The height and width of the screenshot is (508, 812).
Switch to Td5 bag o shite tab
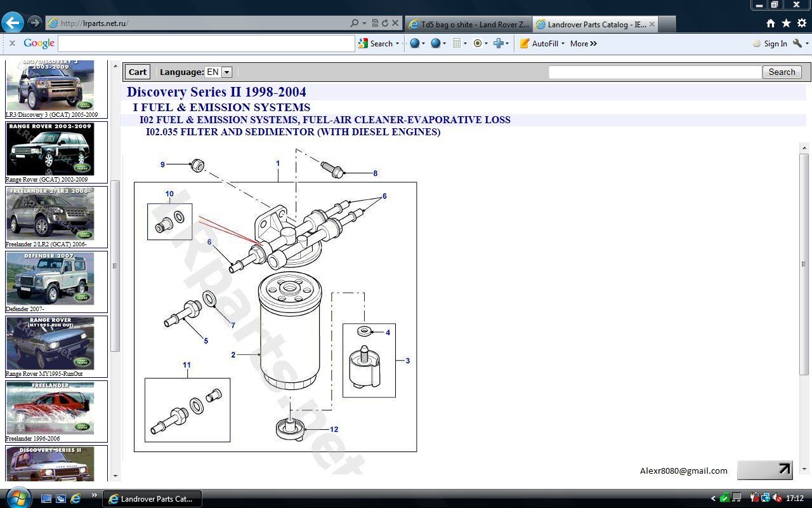[468, 24]
